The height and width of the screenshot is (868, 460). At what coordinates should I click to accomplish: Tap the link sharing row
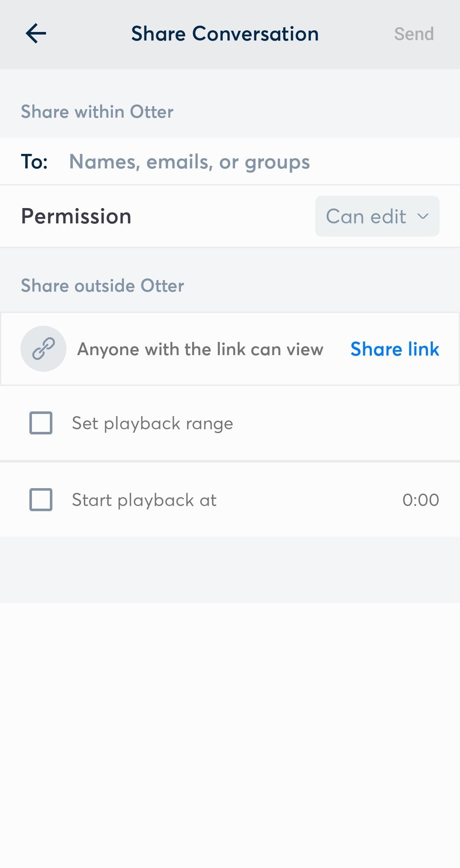click(230, 349)
